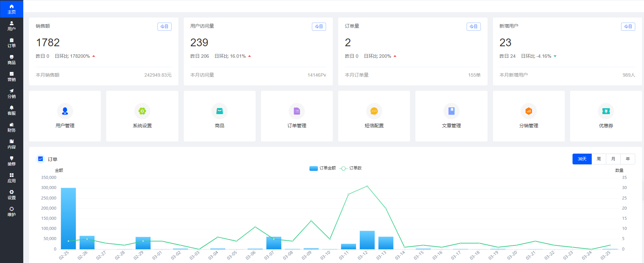The height and width of the screenshot is (263, 644).
Task: Open the 财务 finance sidebar menu
Action: pyautogui.click(x=11, y=127)
